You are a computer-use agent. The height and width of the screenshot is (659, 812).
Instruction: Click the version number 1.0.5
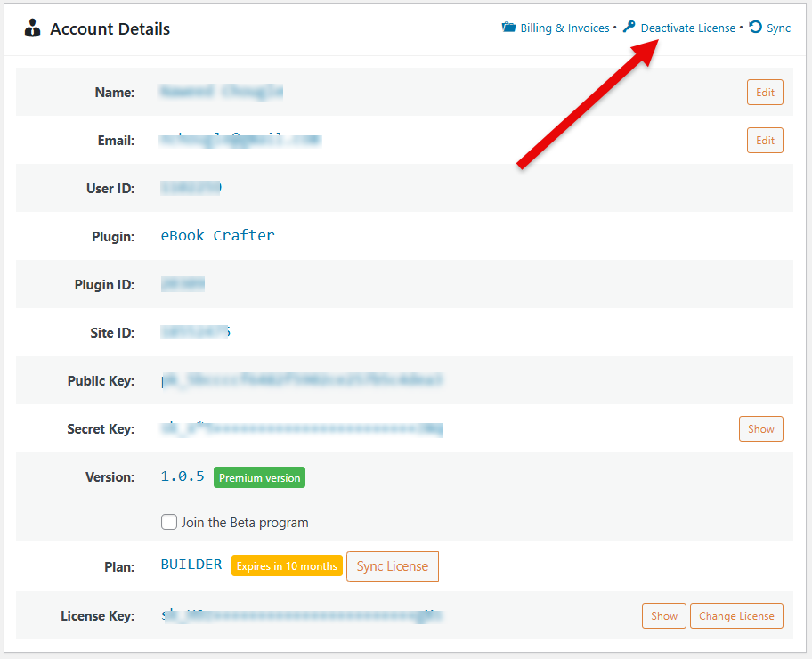(x=182, y=476)
